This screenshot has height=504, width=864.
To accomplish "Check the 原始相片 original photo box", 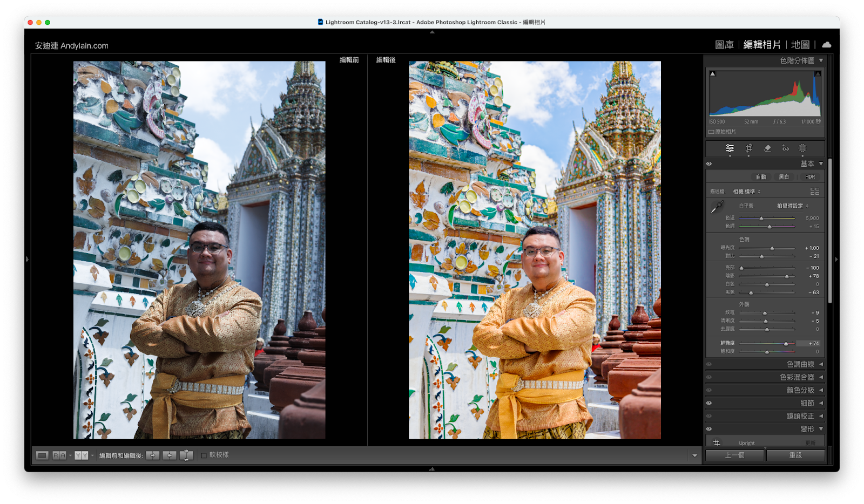I will click(x=711, y=132).
